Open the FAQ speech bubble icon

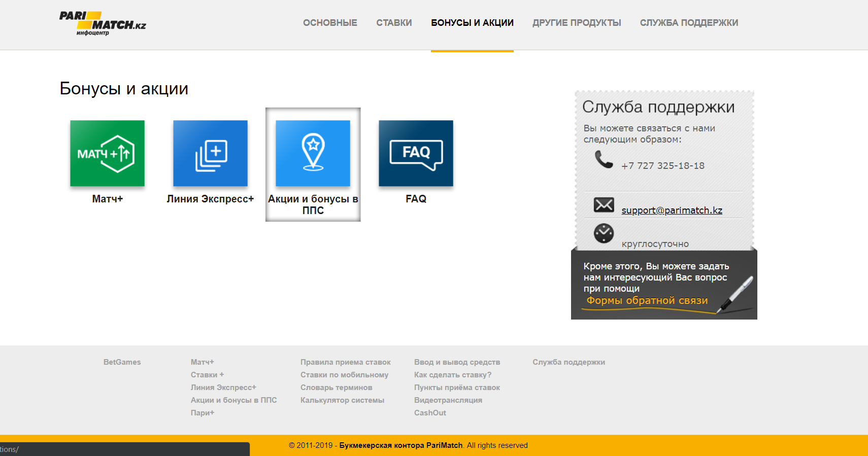[416, 153]
